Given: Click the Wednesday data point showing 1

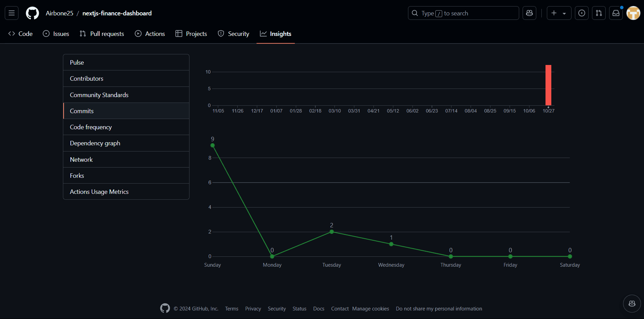Looking at the screenshot, I should point(391,244).
